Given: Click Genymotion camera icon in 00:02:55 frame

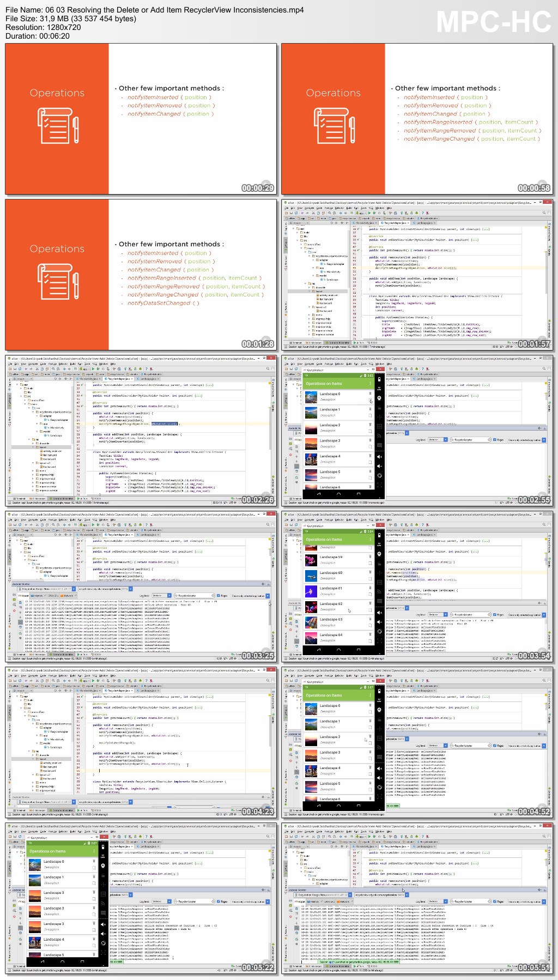Looking at the screenshot, I should click(x=379, y=398).
